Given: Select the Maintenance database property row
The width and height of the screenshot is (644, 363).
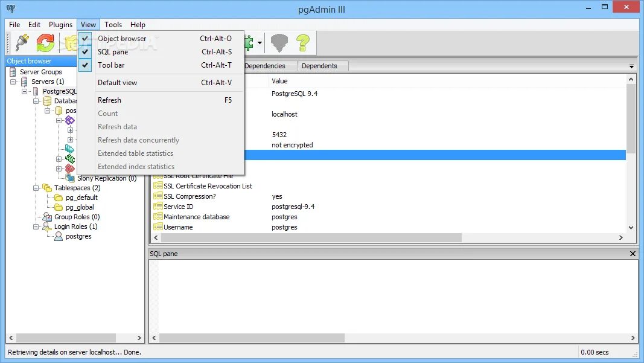Looking at the screenshot, I should [x=389, y=217].
